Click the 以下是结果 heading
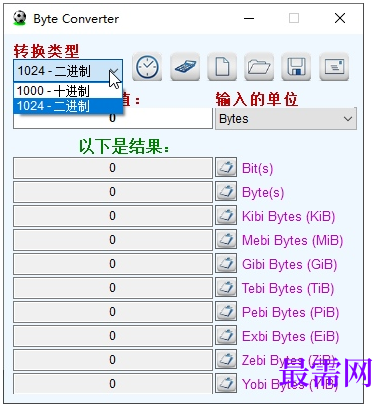391x404 pixels. point(124,146)
